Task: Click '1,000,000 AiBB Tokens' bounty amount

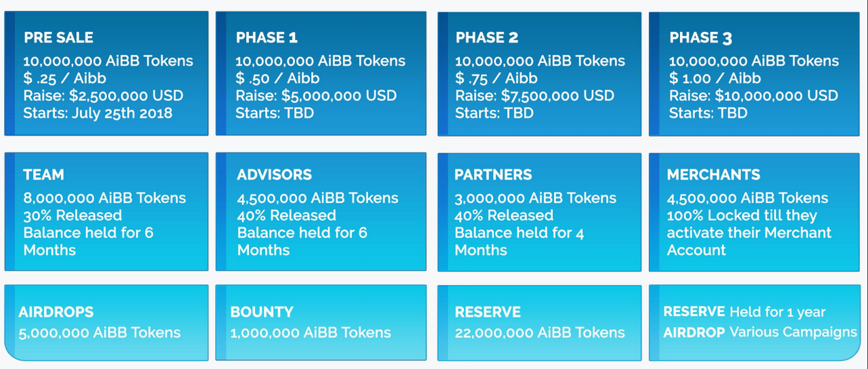Action: [x=311, y=333]
